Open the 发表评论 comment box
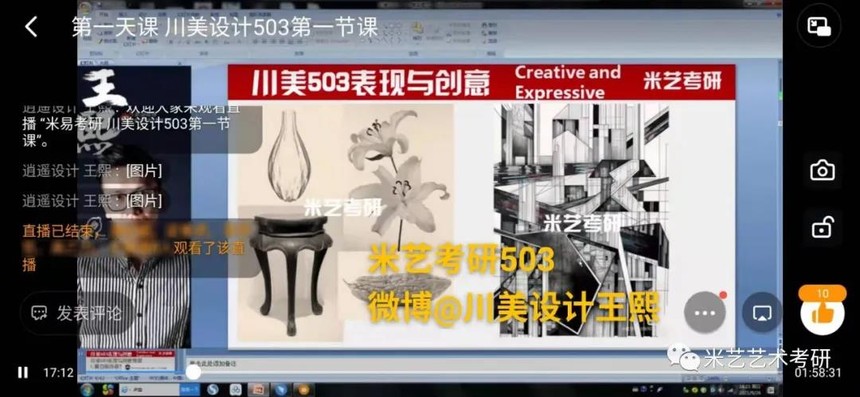The image size is (860, 397). click(76, 313)
